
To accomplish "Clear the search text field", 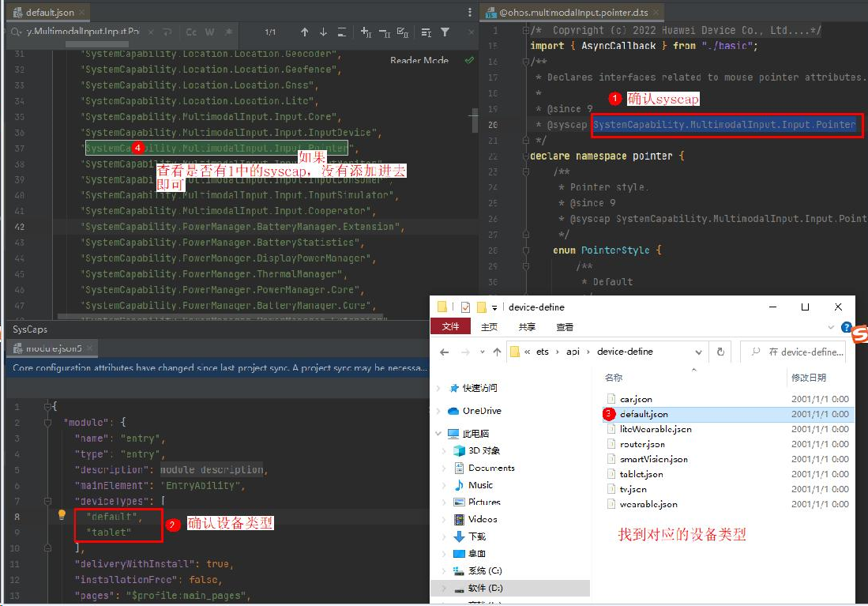I will pyautogui.click(x=151, y=32).
